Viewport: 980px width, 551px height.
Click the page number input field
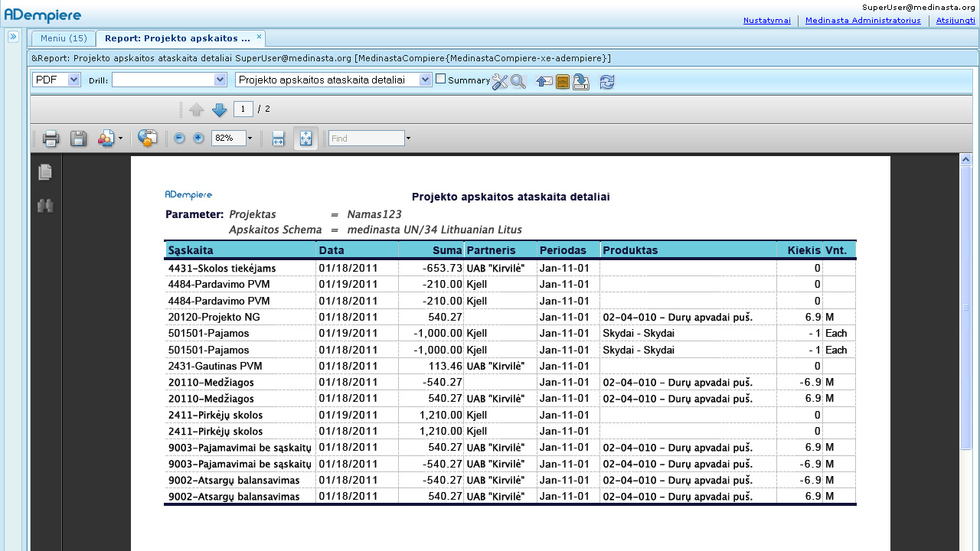(x=243, y=109)
